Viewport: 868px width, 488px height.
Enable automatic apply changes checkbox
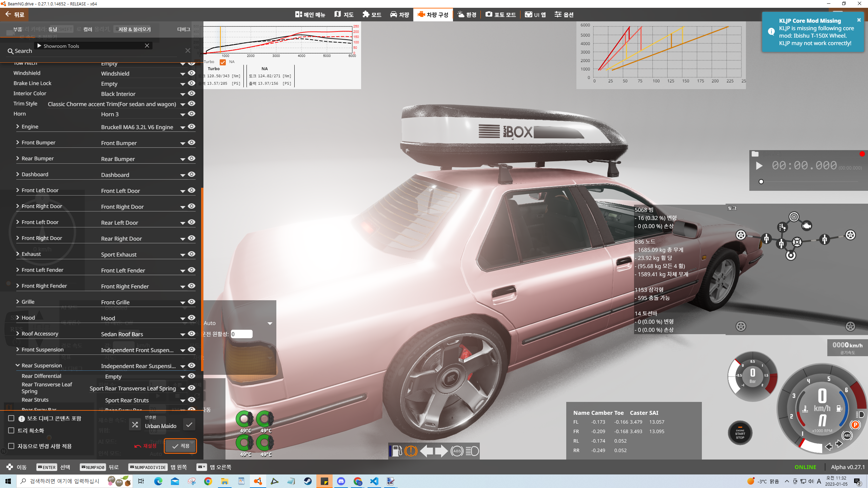pos(11,446)
